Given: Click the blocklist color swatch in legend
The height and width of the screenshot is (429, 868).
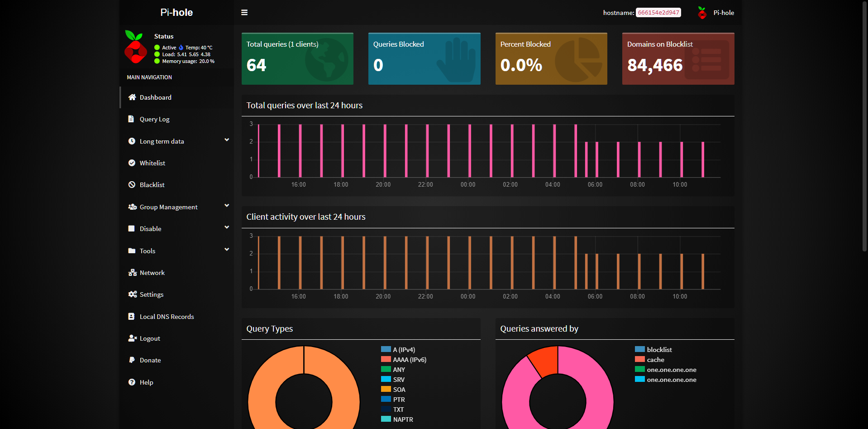Looking at the screenshot, I should pos(639,349).
